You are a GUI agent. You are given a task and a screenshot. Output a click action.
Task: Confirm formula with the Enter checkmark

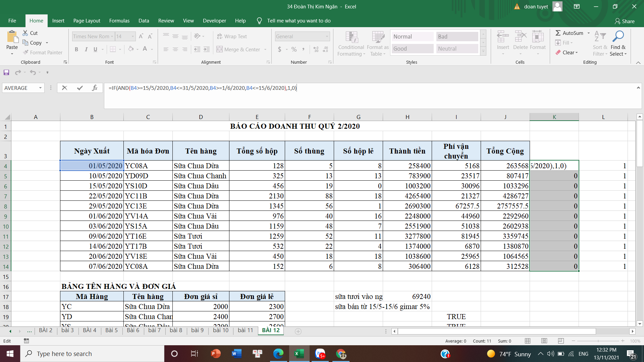[x=80, y=88]
